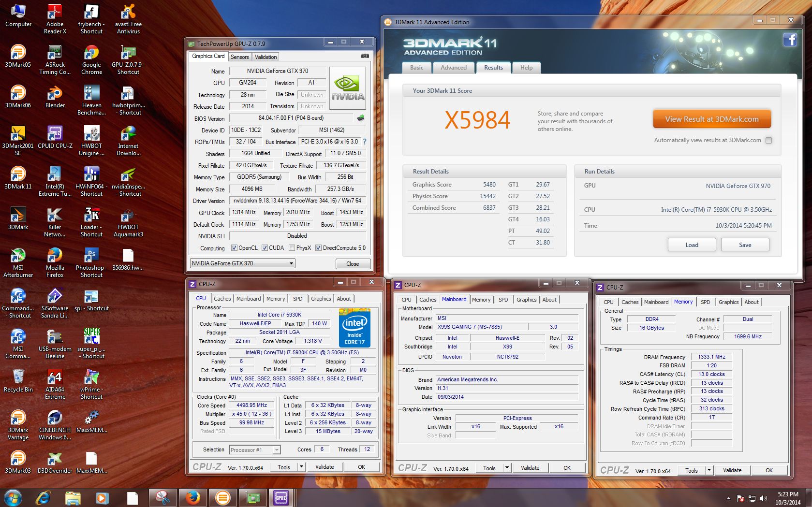Open the 3DMark Vantage desktop icon
The height and width of the screenshot is (507, 812).
pyautogui.click(x=18, y=425)
